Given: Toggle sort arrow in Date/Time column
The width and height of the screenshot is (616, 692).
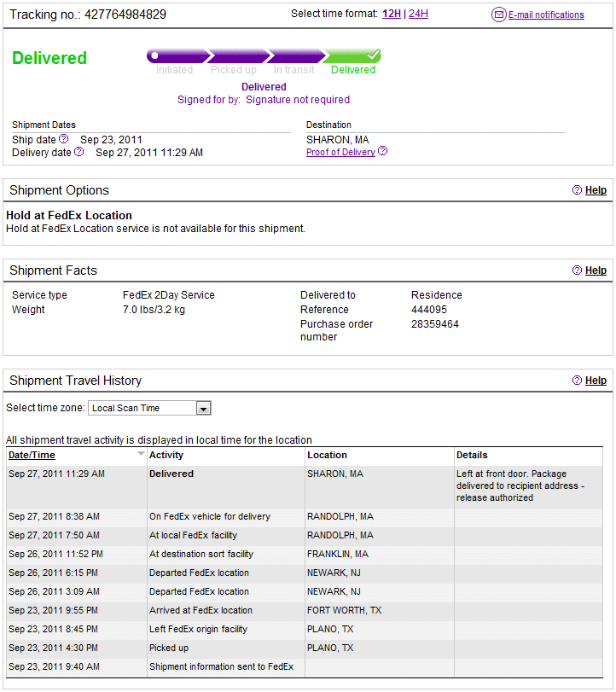Looking at the screenshot, I should (x=141, y=454).
